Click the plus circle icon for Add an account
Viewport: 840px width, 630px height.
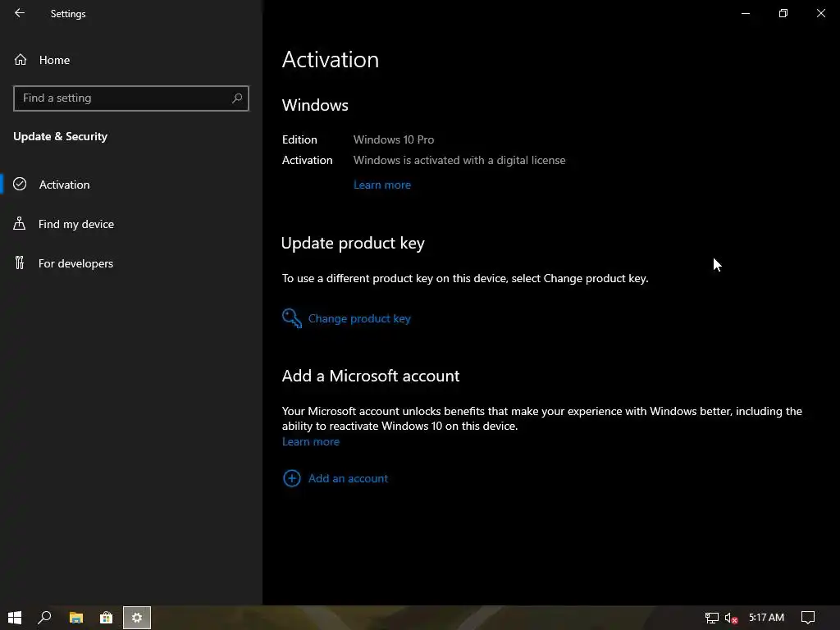(x=292, y=478)
